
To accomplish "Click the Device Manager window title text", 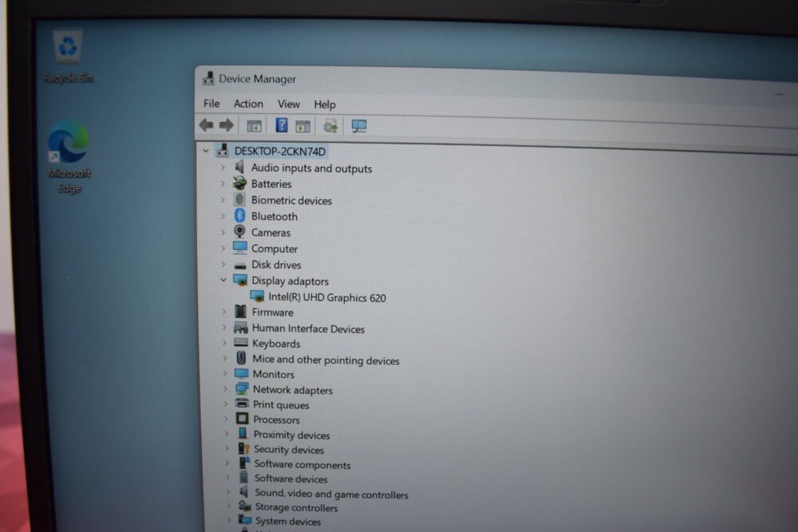I will (258, 79).
